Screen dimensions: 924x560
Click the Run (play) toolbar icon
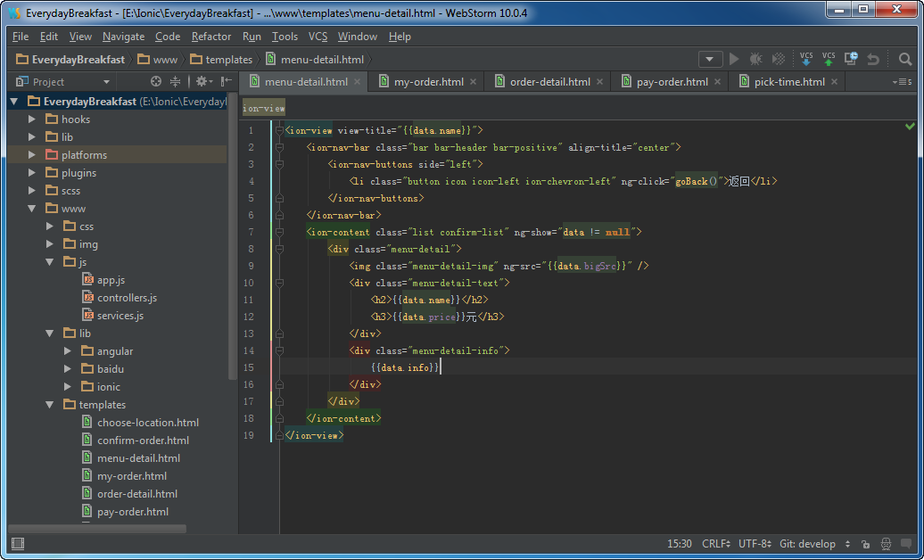(734, 59)
